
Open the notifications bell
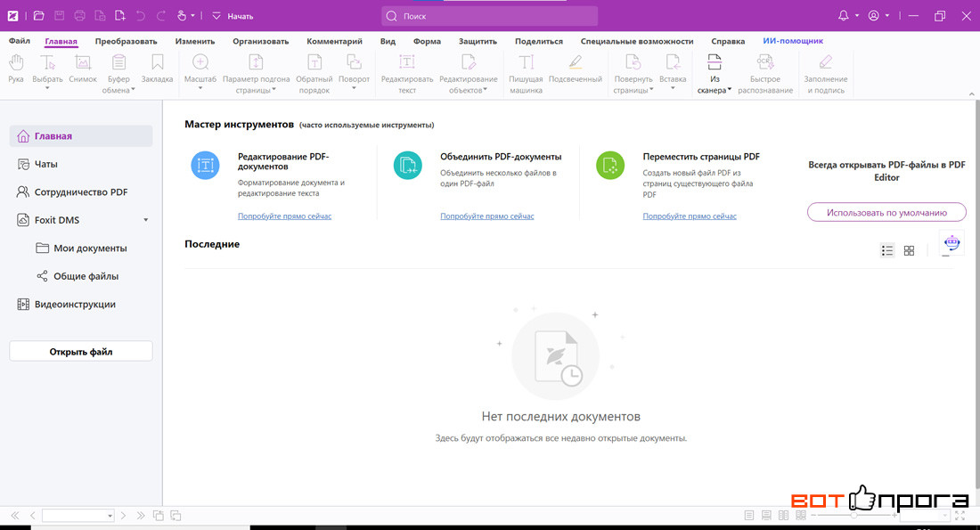[843, 16]
